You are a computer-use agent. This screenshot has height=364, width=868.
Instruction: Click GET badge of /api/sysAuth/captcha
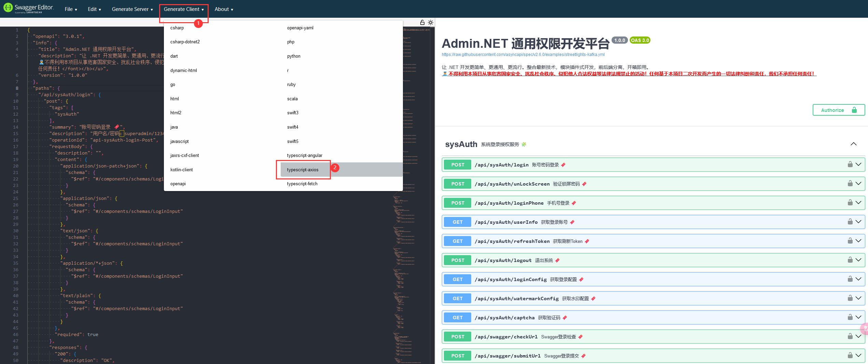point(458,318)
